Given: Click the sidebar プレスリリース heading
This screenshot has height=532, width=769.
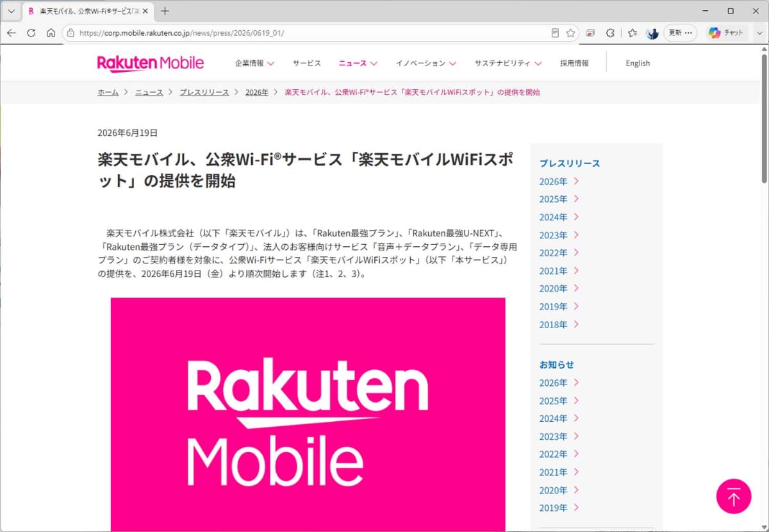Looking at the screenshot, I should [570, 163].
